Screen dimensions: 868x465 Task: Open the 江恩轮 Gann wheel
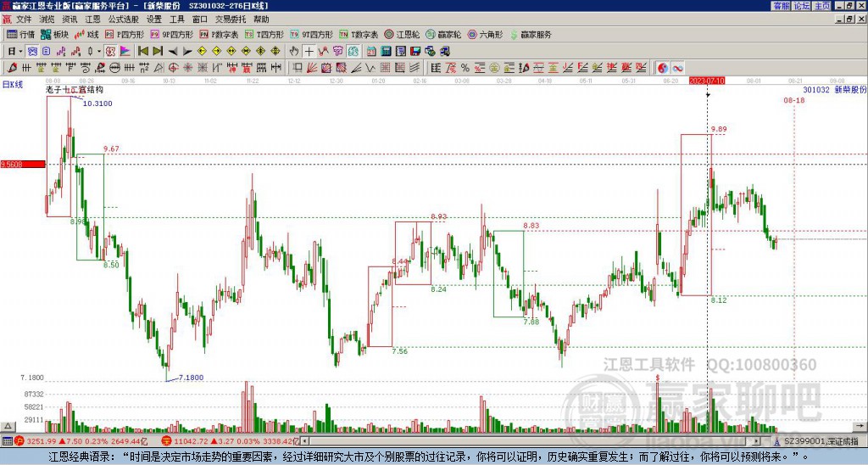click(403, 34)
